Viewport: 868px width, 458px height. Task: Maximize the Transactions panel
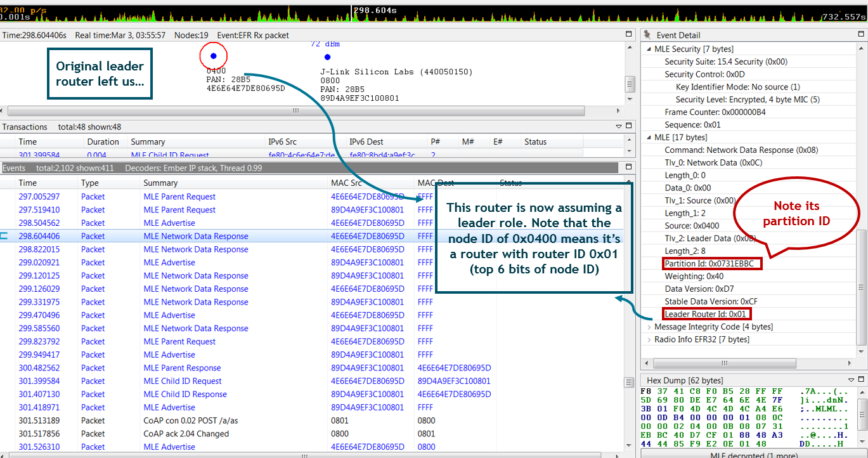(629, 126)
